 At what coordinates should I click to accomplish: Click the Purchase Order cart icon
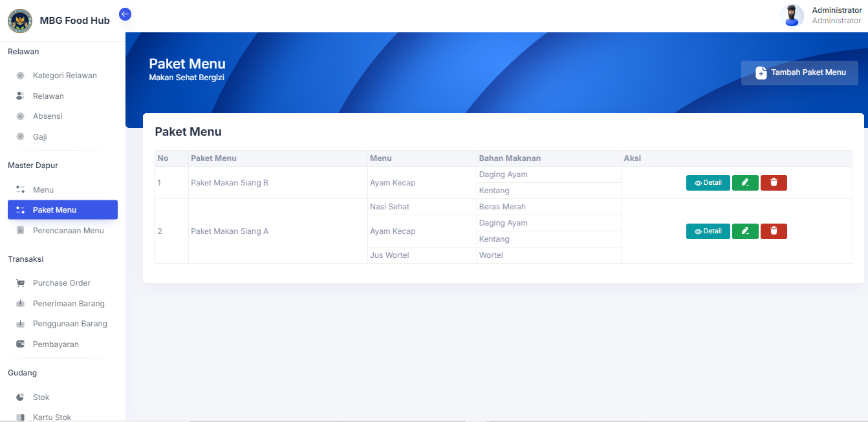click(20, 282)
